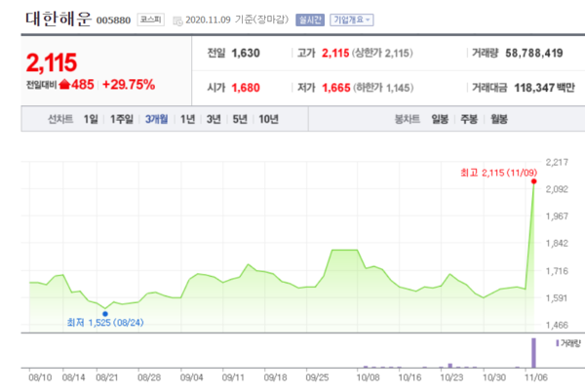This screenshot has height=392, width=585.
Task: Select the 10년 line chart tab
Action: tap(269, 119)
